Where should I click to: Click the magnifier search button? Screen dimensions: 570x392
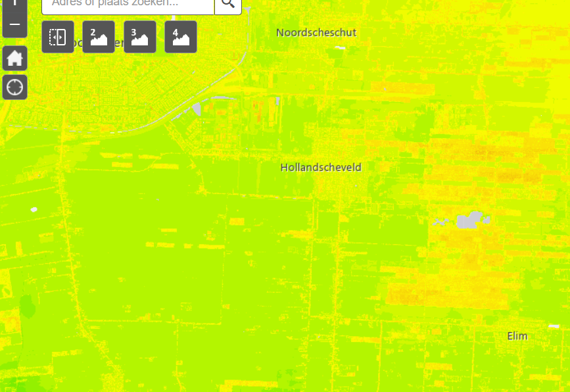point(228,3)
